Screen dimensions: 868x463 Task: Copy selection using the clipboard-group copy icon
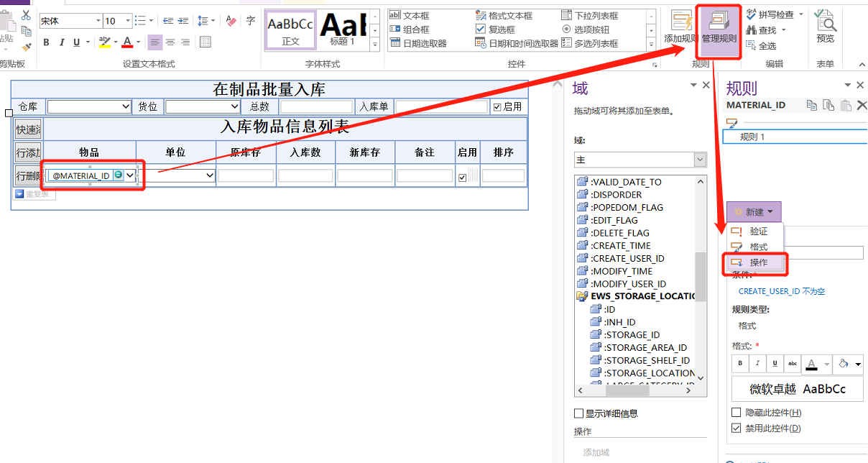[27, 31]
